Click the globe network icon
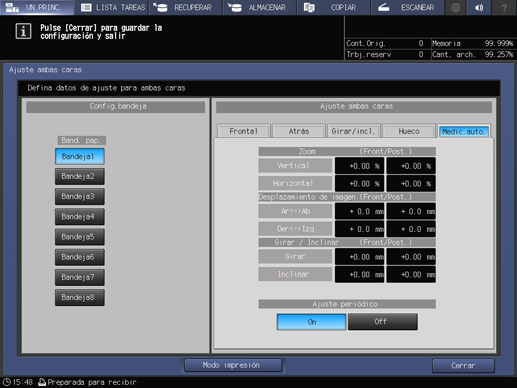 [456, 7]
